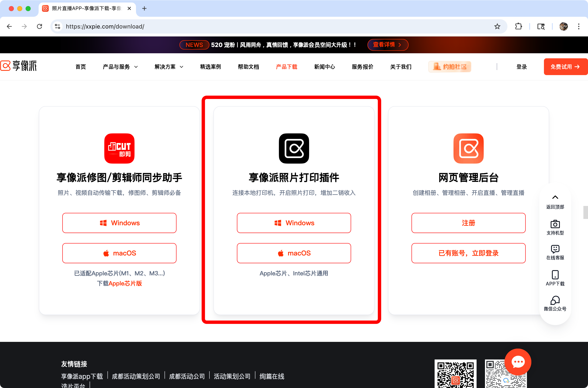
Task: Open 绚篇在线 footer link
Action: [272, 376]
